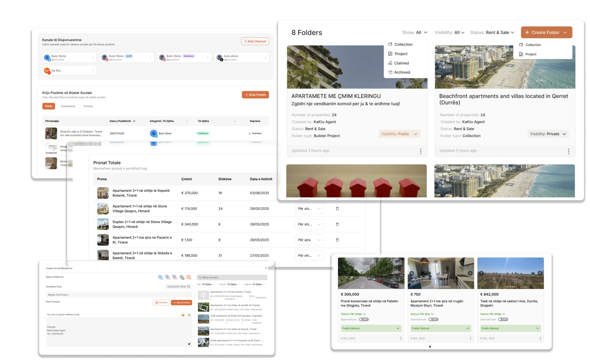Expand the Repeat Post Every dropdown
Image resolution: width=590 pixels, height=364 pixels.
[119, 295]
